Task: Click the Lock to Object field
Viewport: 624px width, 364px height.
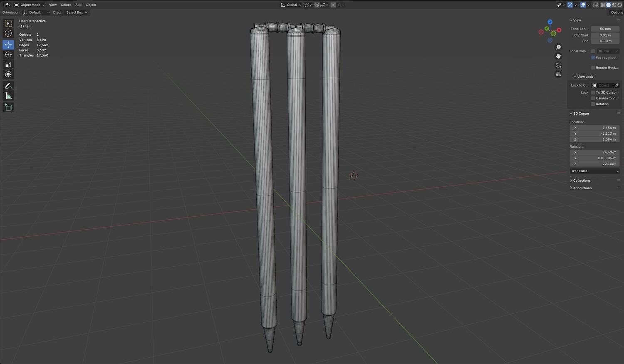Action: [602, 85]
